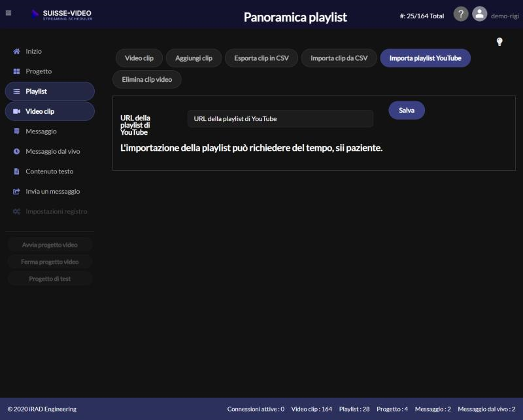523x420 pixels.
Task: Open Contenuto testo sidebar item
Action: pos(50,171)
